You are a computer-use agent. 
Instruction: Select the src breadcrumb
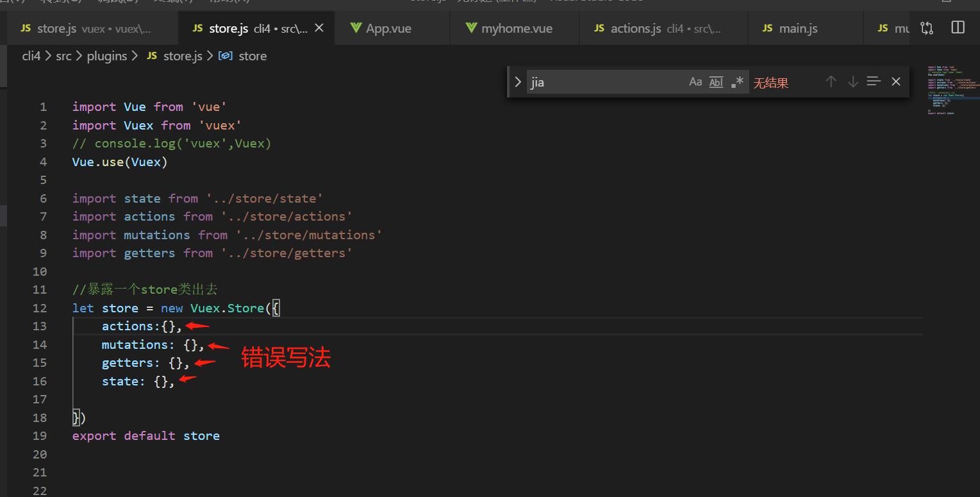pos(63,56)
